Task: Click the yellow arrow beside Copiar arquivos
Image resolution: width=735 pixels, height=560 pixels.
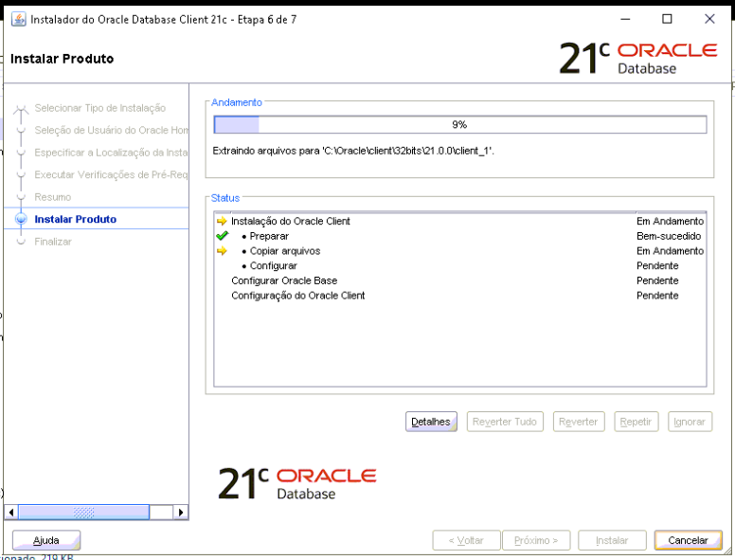Action: pyautogui.click(x=222, y=251)
